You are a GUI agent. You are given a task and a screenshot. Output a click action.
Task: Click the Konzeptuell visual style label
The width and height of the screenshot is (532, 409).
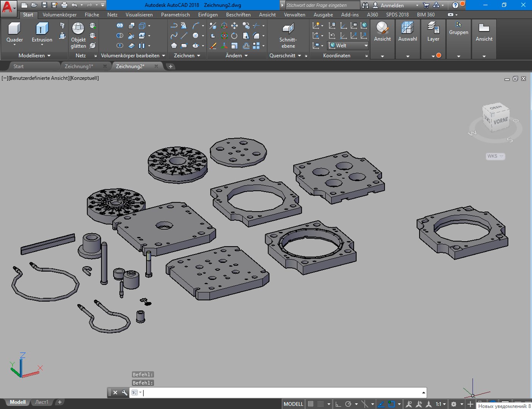[x=84, y=78]
